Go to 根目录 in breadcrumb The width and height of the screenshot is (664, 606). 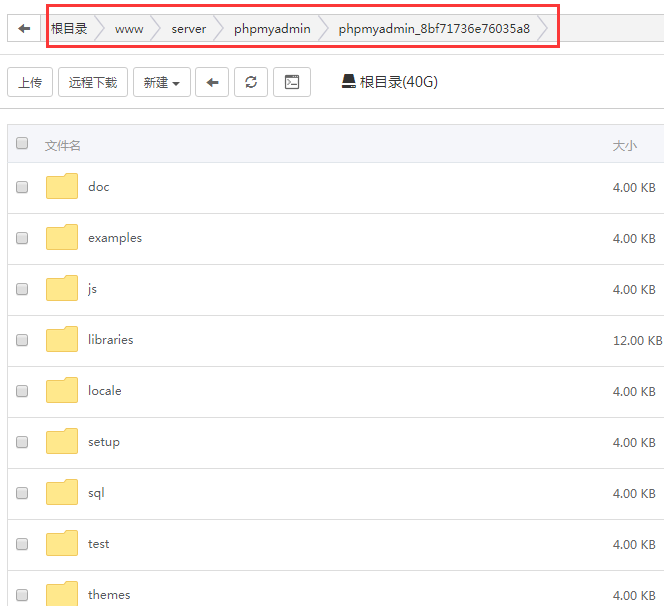[69, 28]
